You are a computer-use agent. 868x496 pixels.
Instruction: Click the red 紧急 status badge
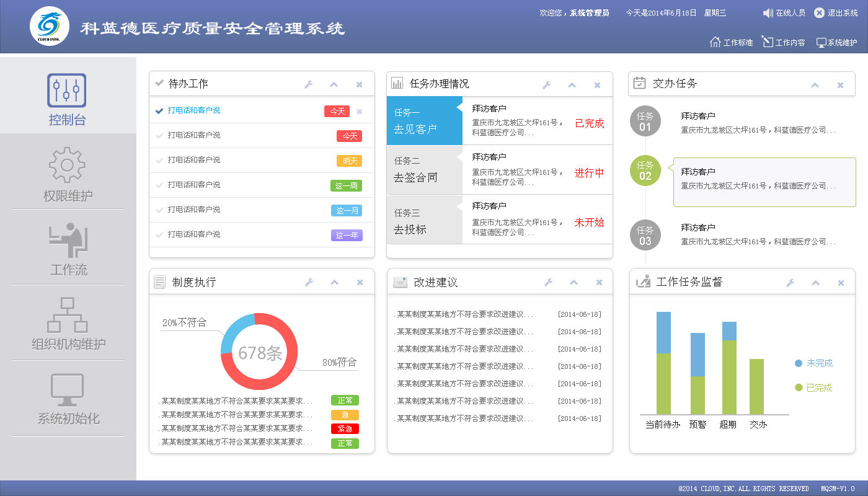[345, 428]
